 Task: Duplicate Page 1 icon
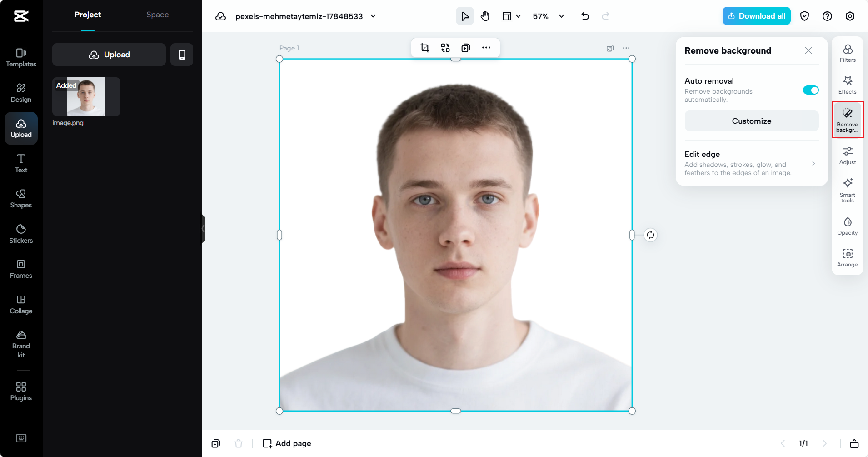[x=610, y=48]
